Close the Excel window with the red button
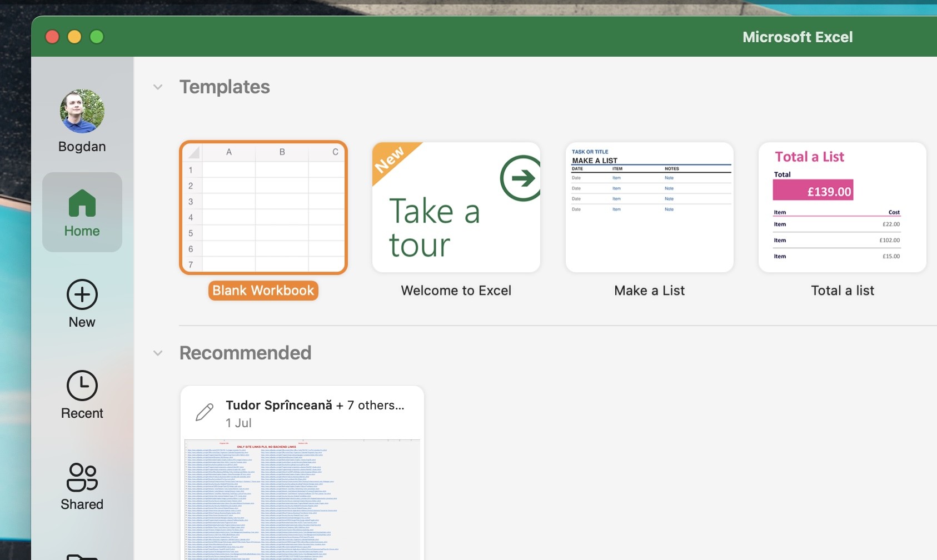Image resolution: width=937 pixels, height=560 pixels. (52, 37)
